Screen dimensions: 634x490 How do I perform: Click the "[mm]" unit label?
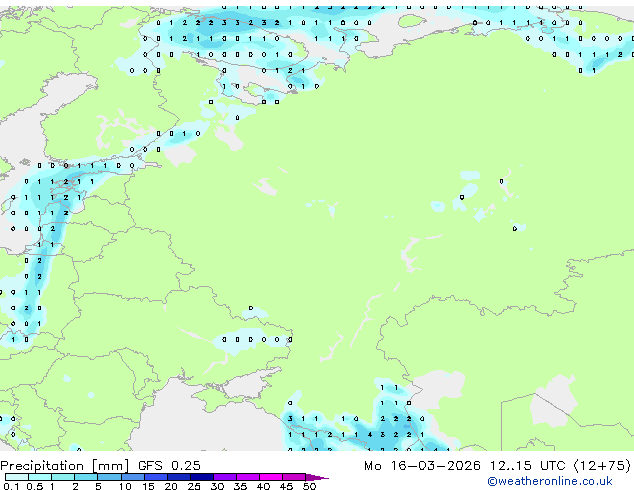tap(110, 466)
